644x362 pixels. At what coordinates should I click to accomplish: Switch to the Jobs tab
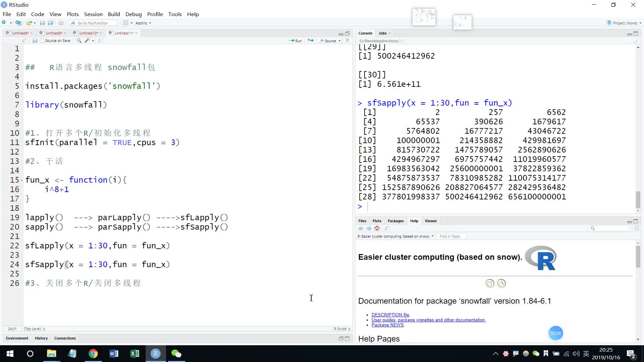(x=383, y=33)
